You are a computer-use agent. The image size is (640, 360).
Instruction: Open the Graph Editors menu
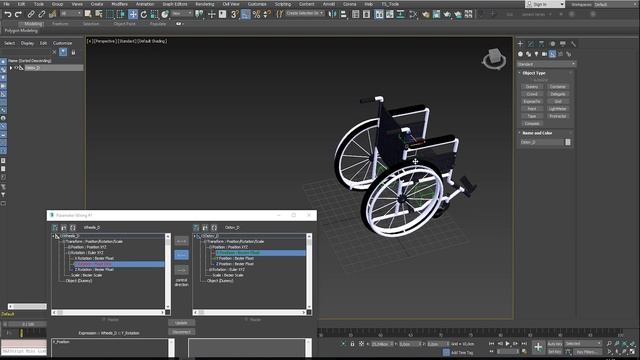tap(175, 4)
